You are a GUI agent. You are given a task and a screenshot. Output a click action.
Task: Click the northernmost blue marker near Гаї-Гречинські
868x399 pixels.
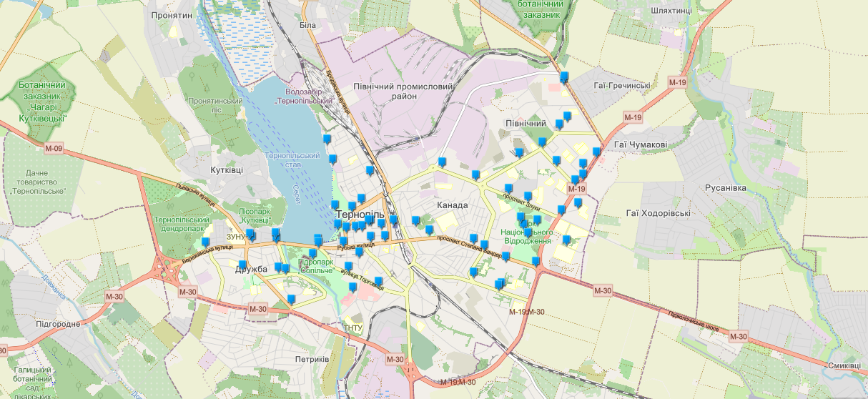(x=564, y=77)
